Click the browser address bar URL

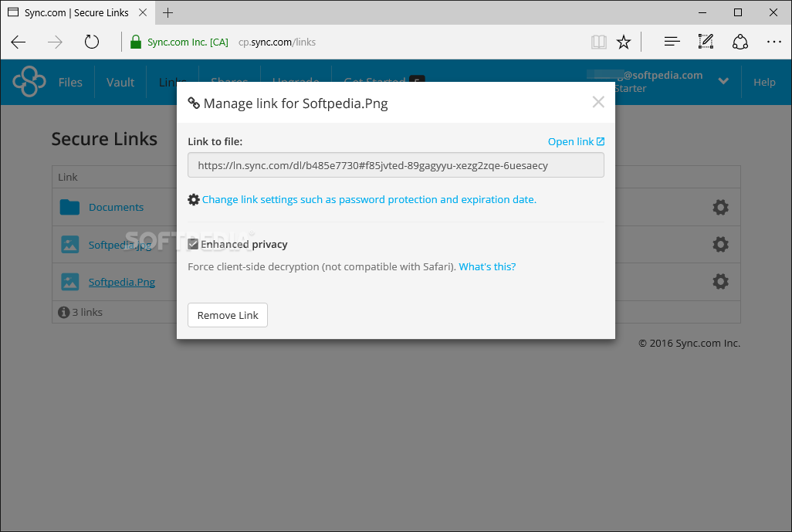(277, 42)
